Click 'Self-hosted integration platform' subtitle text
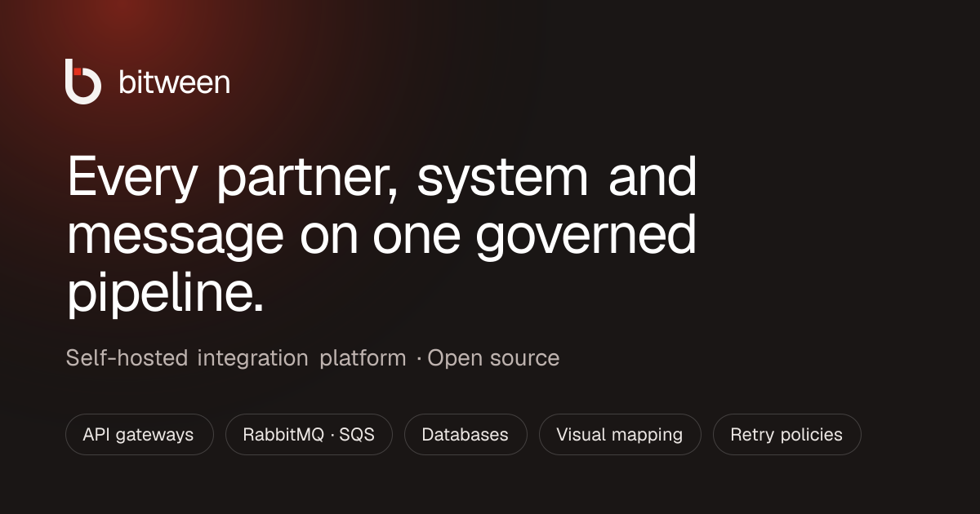The width and height of the screenshot is (980, 514). [236, 358]
